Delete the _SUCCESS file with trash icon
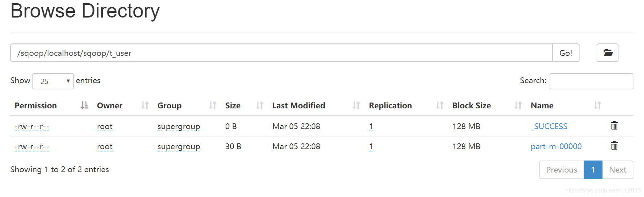Screen dimensions: 644x197 click(614, 125)
